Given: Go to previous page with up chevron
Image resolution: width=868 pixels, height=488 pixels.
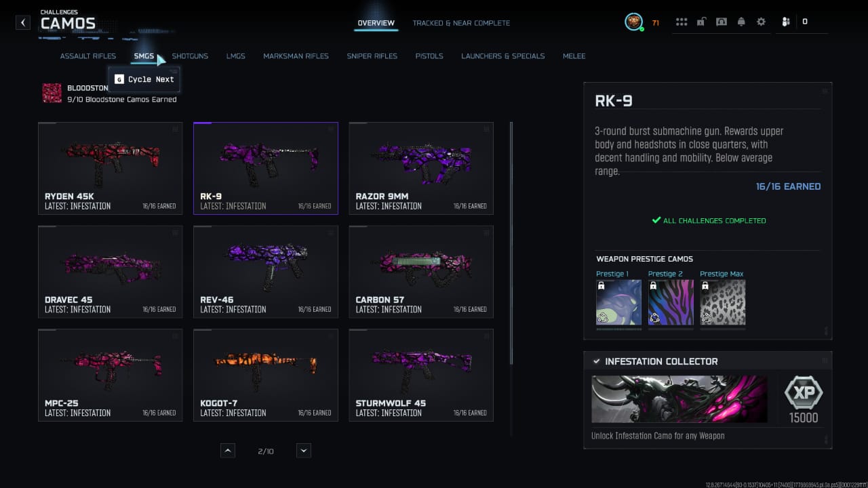Looking at the screenshot, I should [228, 451].
